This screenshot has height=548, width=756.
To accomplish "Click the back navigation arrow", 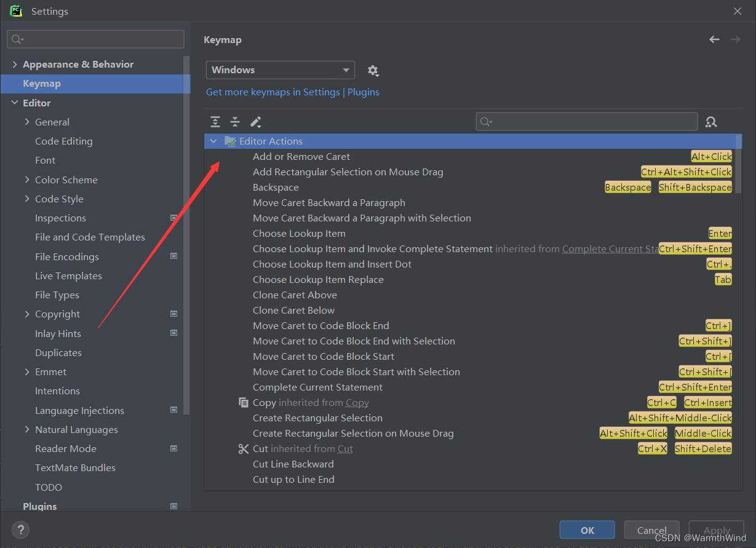I will pyautogui.click(x=714, y=39).
